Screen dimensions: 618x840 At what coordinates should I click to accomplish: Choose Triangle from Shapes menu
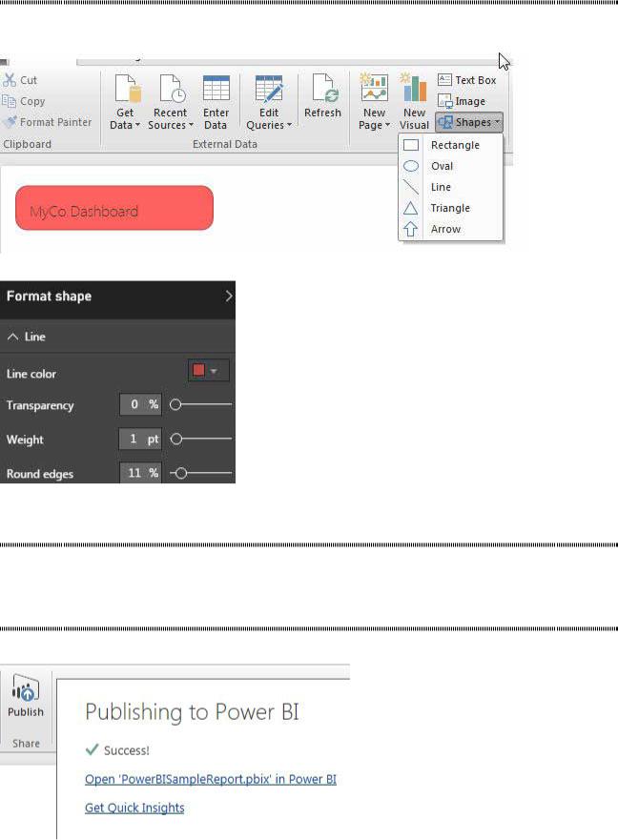click(x=450, y=208)
